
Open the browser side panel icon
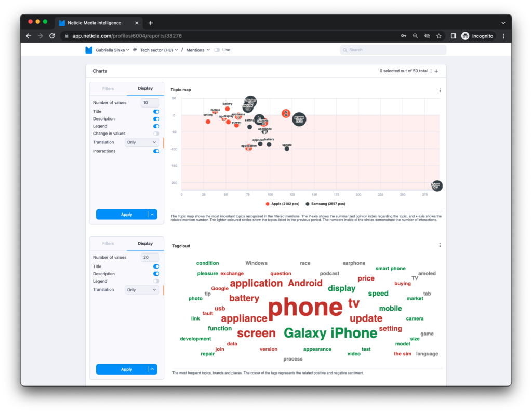click(x=453, y=36)
